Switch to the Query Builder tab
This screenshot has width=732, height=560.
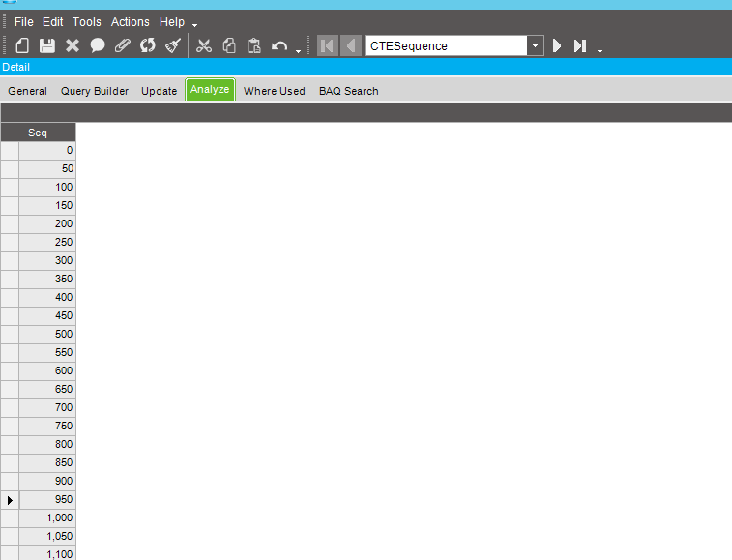click(x=95, y=91)
